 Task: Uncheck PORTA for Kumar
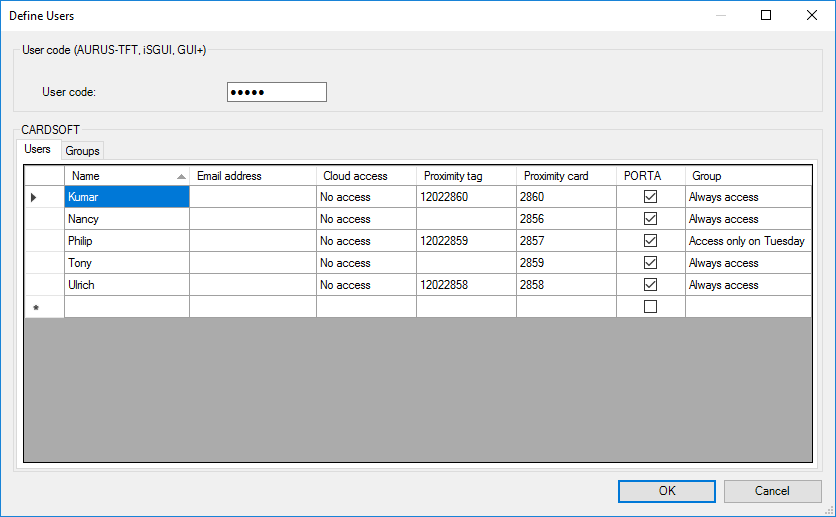(650, 197)
